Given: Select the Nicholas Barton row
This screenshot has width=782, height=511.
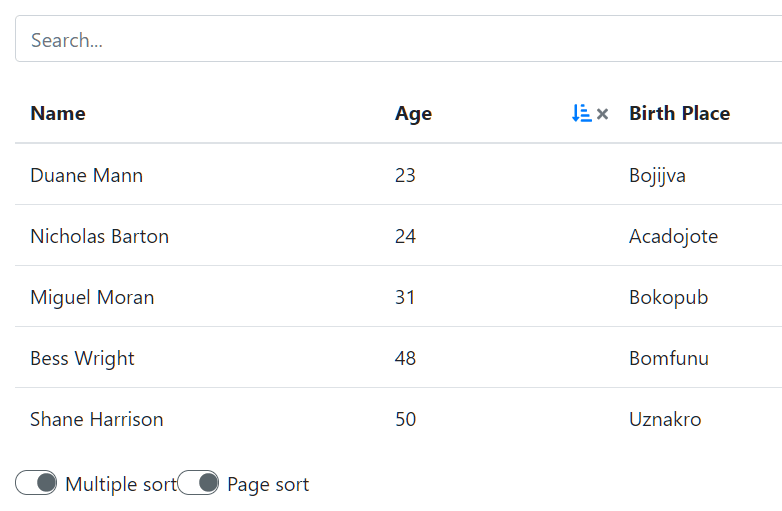Looking at the screenshot, I should pyautogui.click(x=398, y=235).
